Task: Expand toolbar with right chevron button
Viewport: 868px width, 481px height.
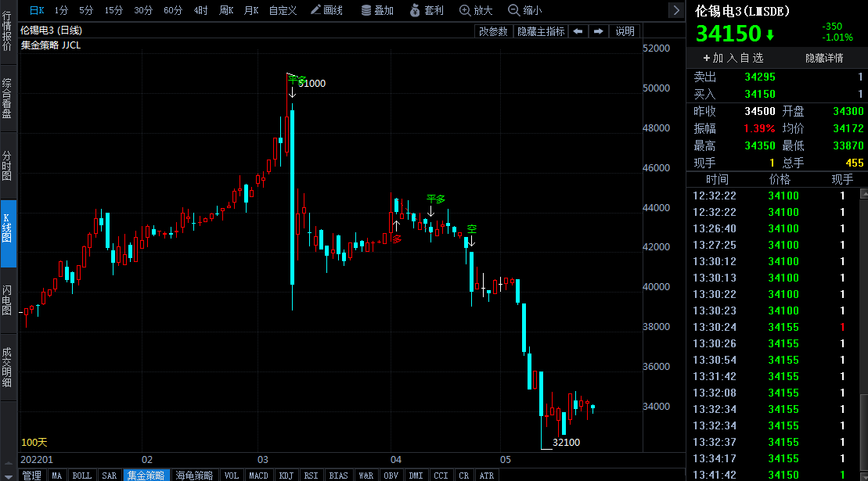Action: click(676, 10)
